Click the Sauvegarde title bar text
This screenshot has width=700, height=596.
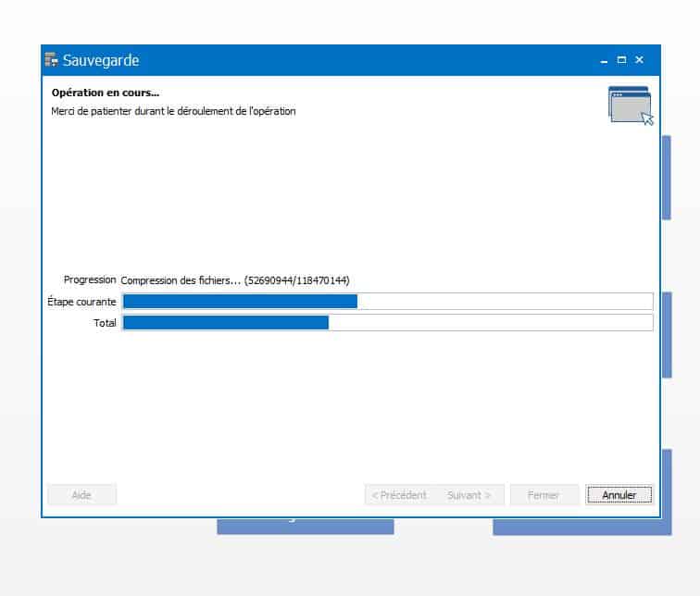coord(101,61)
